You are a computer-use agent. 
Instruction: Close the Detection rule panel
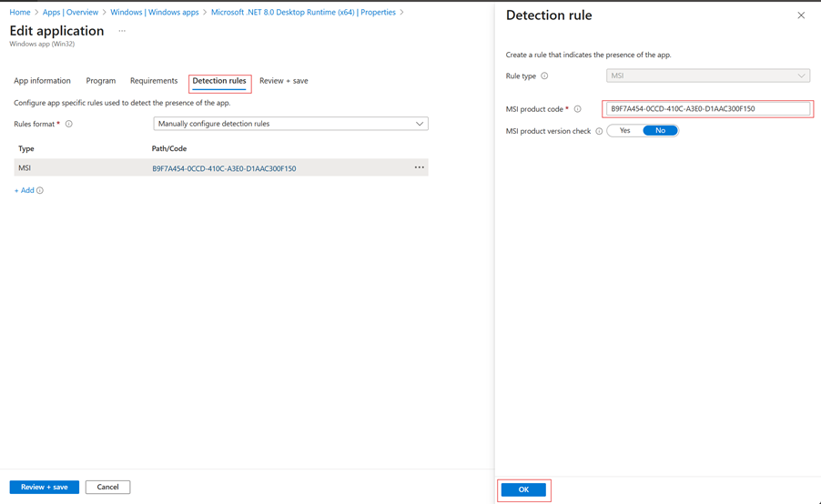(801, 15)
